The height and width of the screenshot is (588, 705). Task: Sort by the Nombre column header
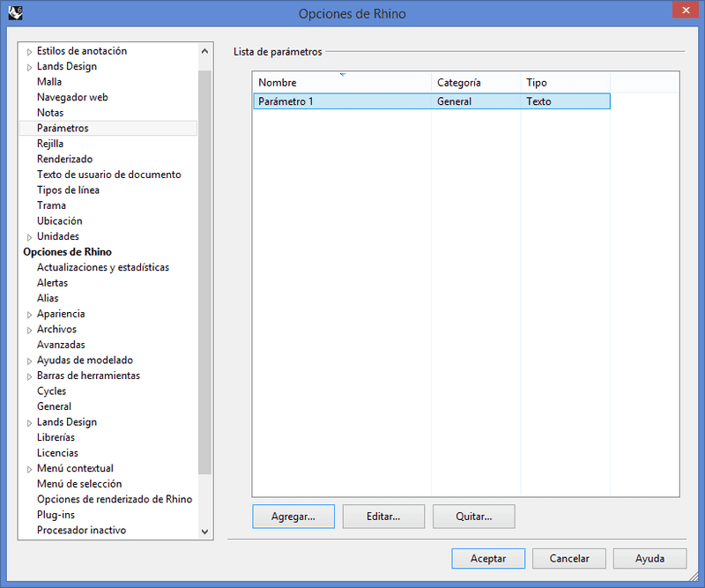(342, 82)
